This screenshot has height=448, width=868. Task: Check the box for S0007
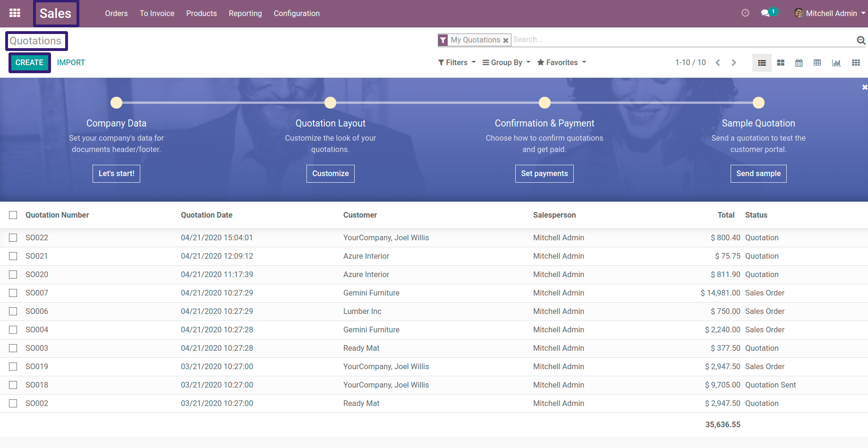click(13, 293)
